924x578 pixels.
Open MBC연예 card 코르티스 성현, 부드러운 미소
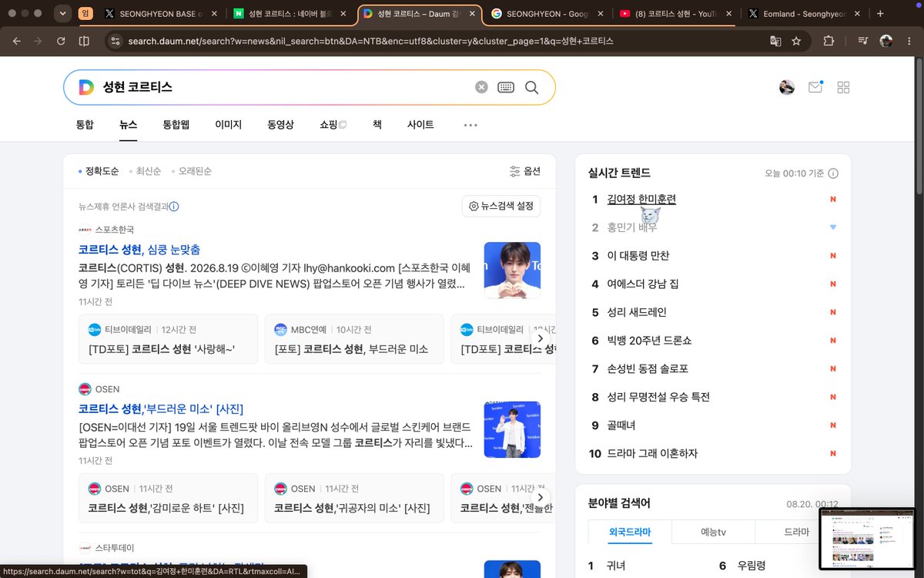point(354,340)
